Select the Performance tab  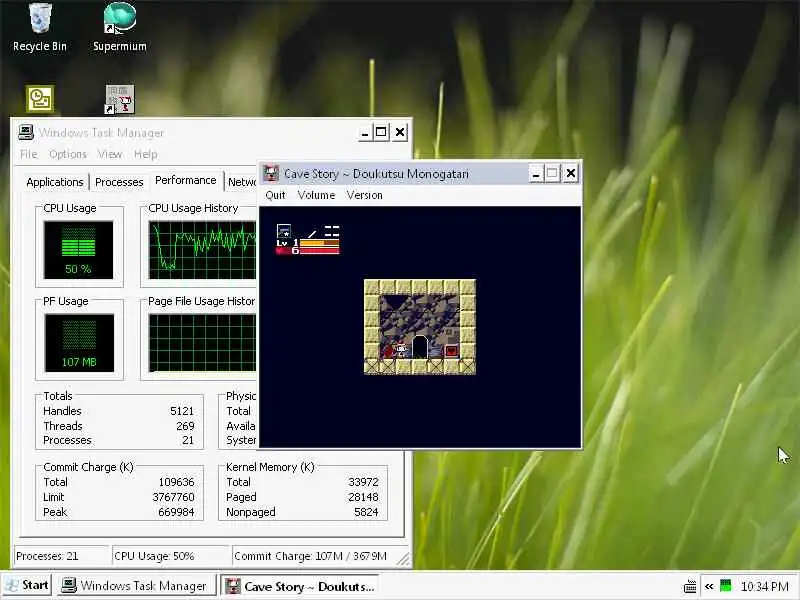(x=186, y=180)
